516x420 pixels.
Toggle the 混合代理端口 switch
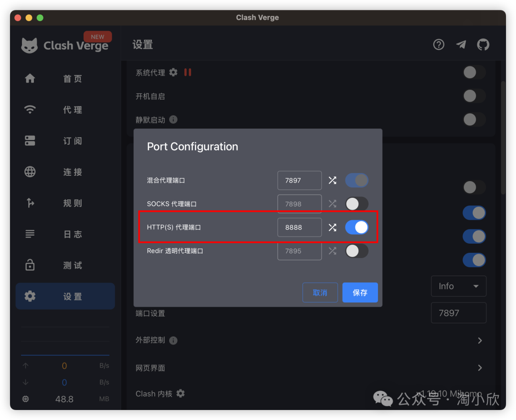tap(357, 181)
